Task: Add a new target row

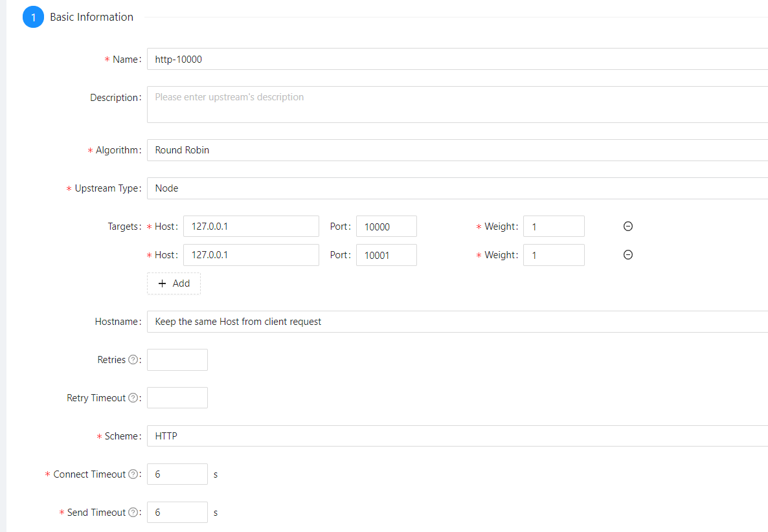Action: 174,283
